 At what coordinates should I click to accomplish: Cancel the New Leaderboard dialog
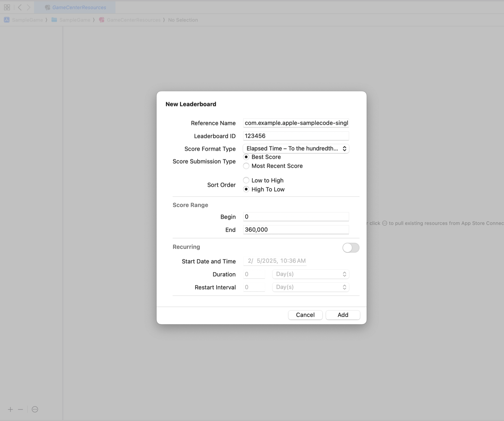pyautogui.click(x=305, y=315)
